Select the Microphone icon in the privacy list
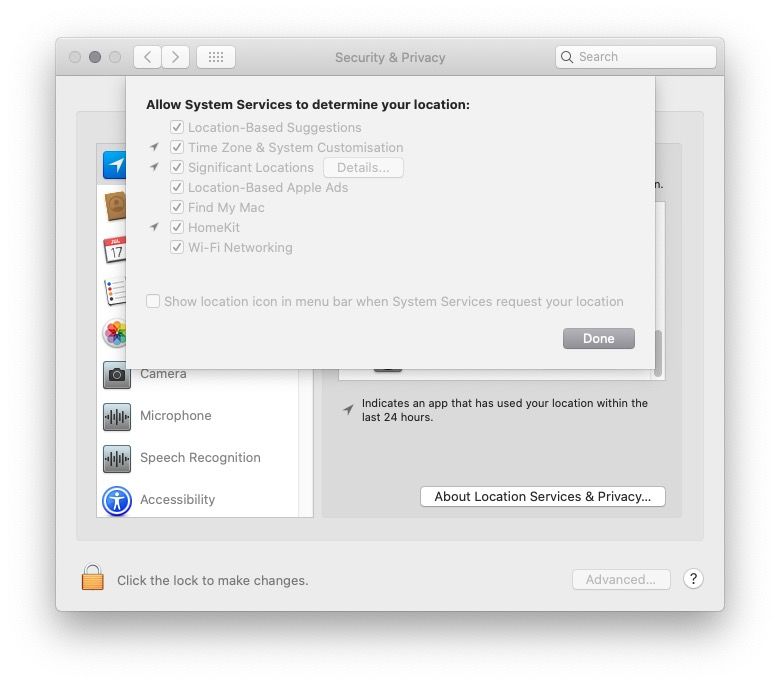The width and height of the screenshot is (780, 685). pos(116,416)
